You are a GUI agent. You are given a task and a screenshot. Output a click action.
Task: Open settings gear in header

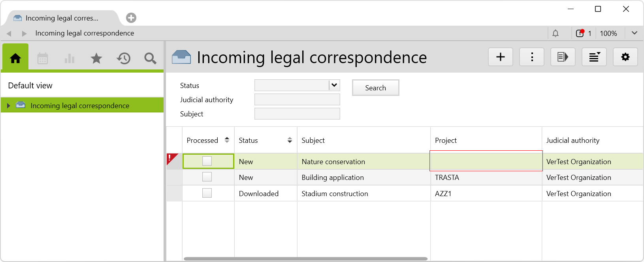tap(625, 57)
